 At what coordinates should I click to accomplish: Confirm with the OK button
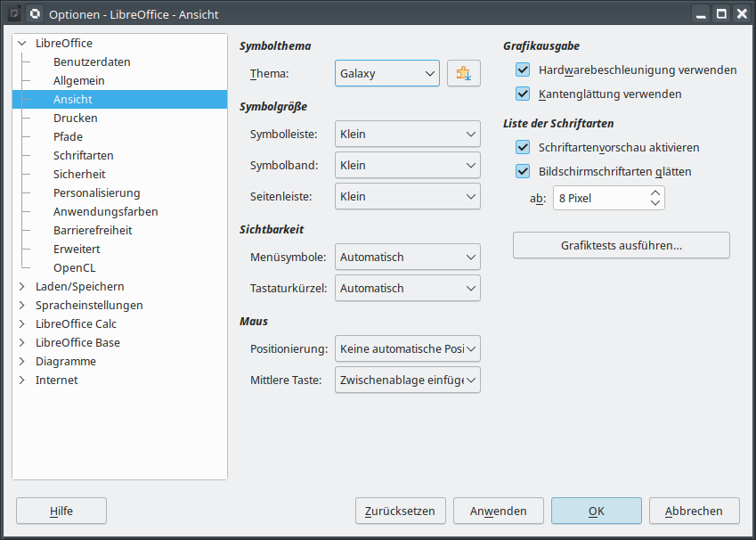(597, 511)
